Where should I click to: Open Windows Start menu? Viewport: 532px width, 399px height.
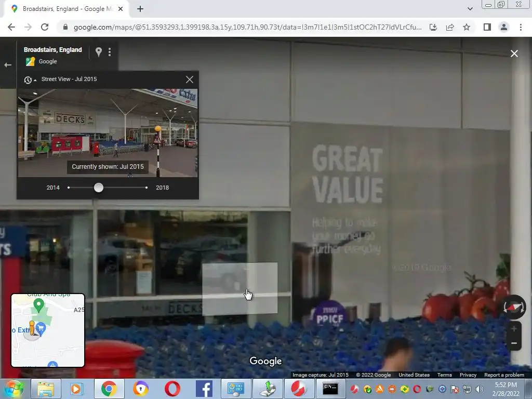point(14,389)
